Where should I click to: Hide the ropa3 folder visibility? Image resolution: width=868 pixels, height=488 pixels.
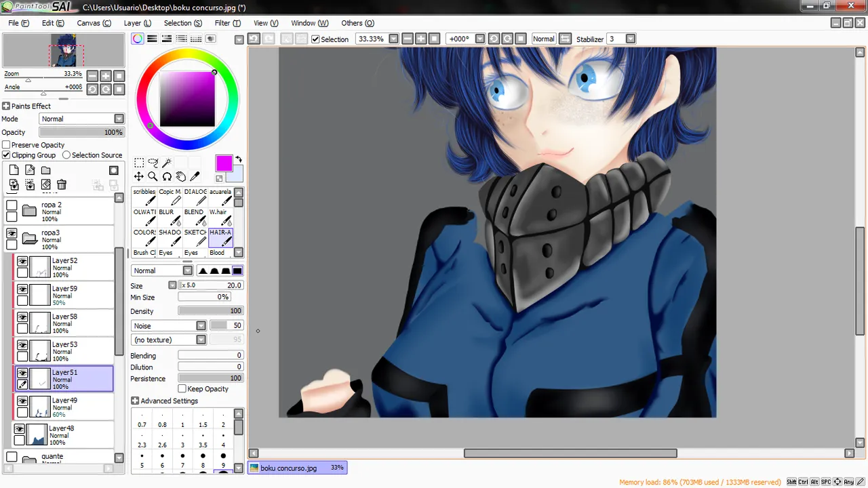(12, 233)
